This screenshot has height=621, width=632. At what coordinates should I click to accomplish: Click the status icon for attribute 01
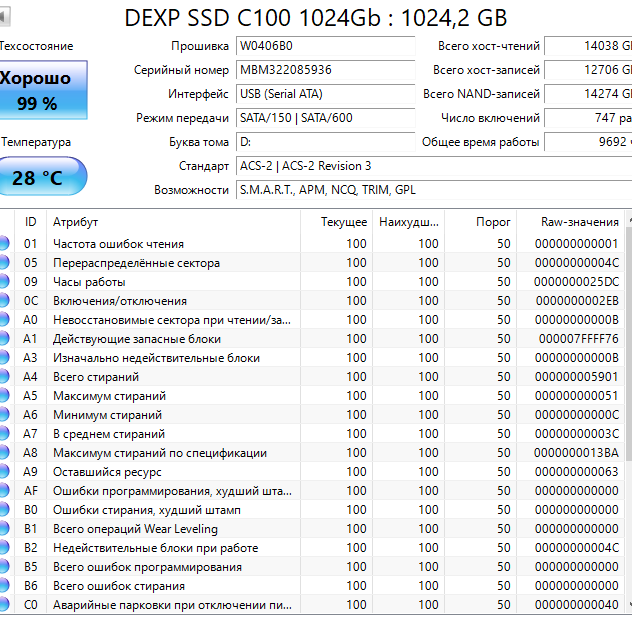(4, 244)
